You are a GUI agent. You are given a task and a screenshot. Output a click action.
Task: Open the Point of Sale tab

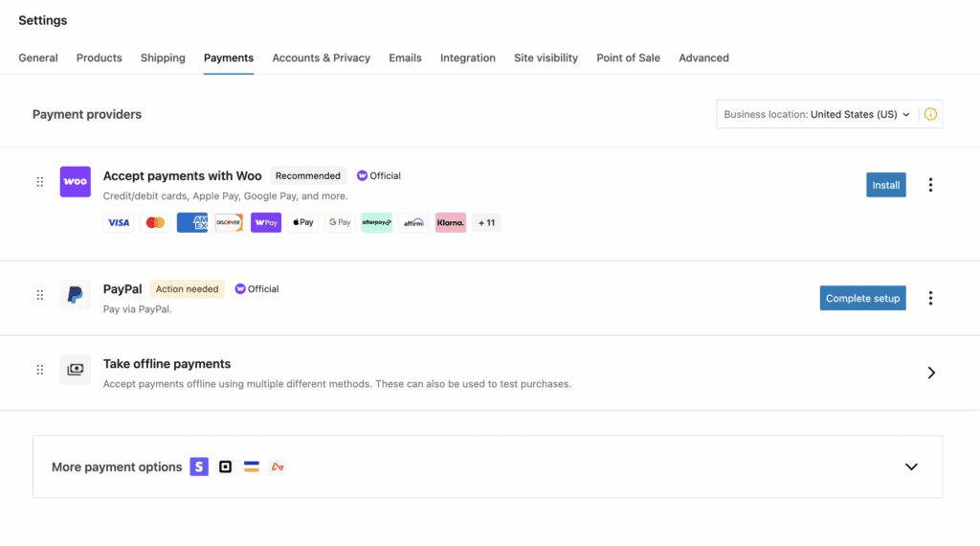coord(628,57)
